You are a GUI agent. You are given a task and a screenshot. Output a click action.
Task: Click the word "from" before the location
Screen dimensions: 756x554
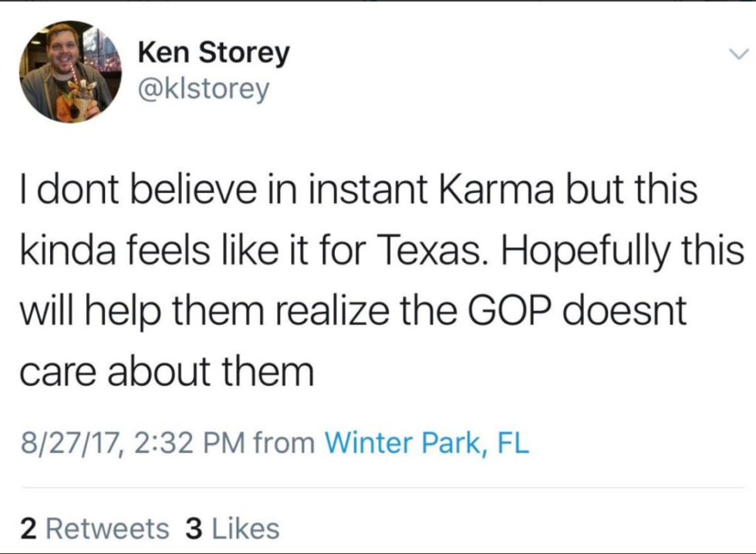(x=283, y=443)
